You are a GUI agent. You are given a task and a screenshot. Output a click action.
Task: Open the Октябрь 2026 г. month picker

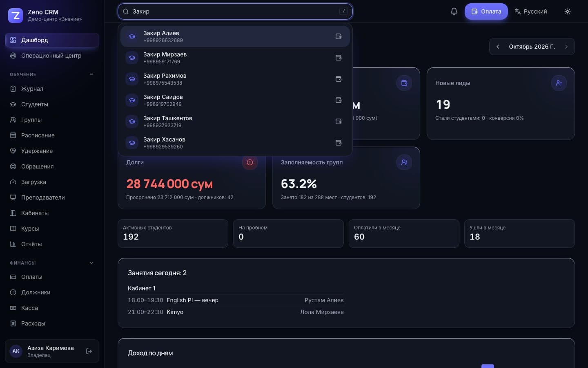532,47
